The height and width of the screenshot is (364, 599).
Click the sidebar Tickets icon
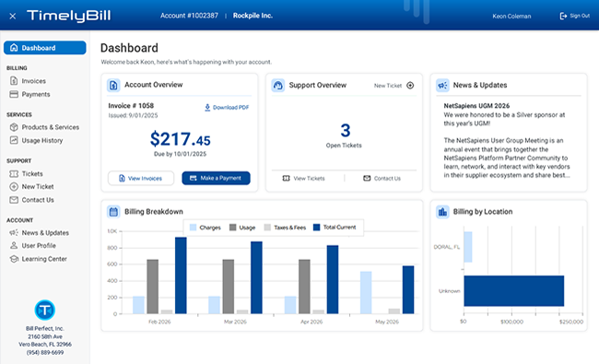(x=14, y=174)
